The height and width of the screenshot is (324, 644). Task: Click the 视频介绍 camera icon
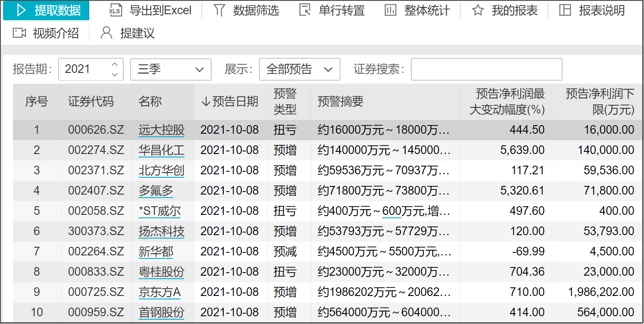click(x=19, y=33)
